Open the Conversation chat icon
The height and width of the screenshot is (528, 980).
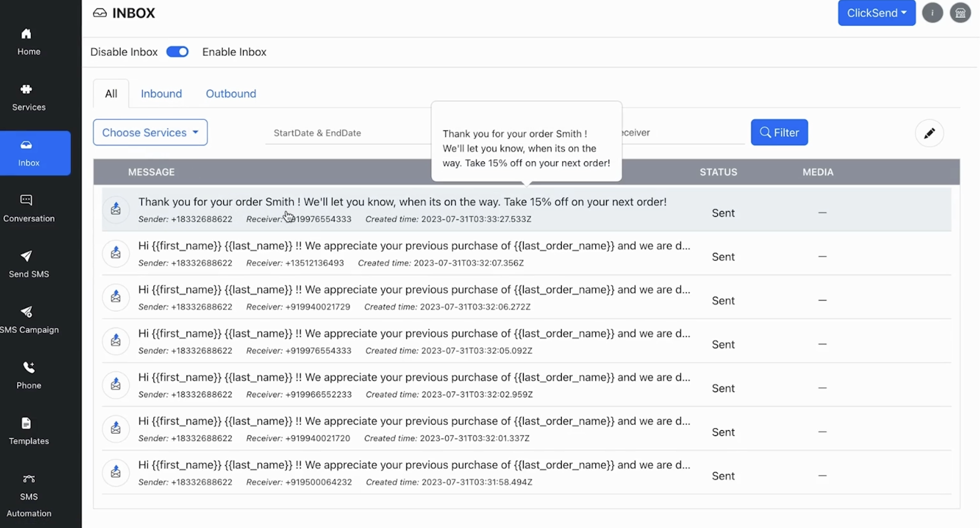26,200
